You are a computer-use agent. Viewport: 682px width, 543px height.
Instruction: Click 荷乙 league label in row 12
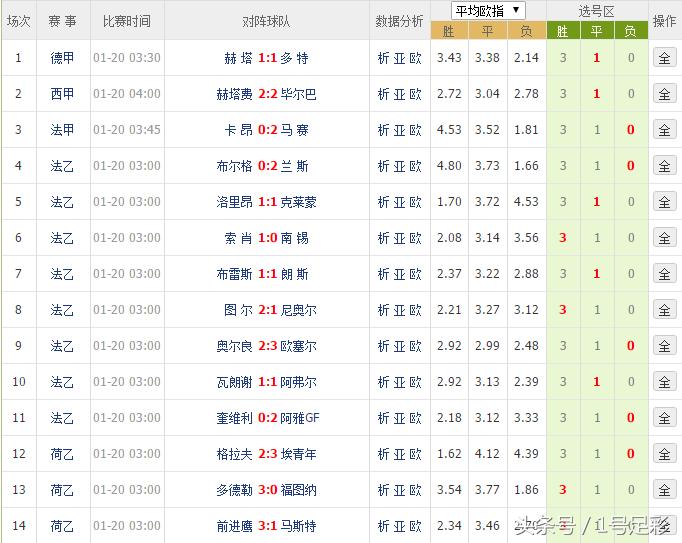coord(62,454)
